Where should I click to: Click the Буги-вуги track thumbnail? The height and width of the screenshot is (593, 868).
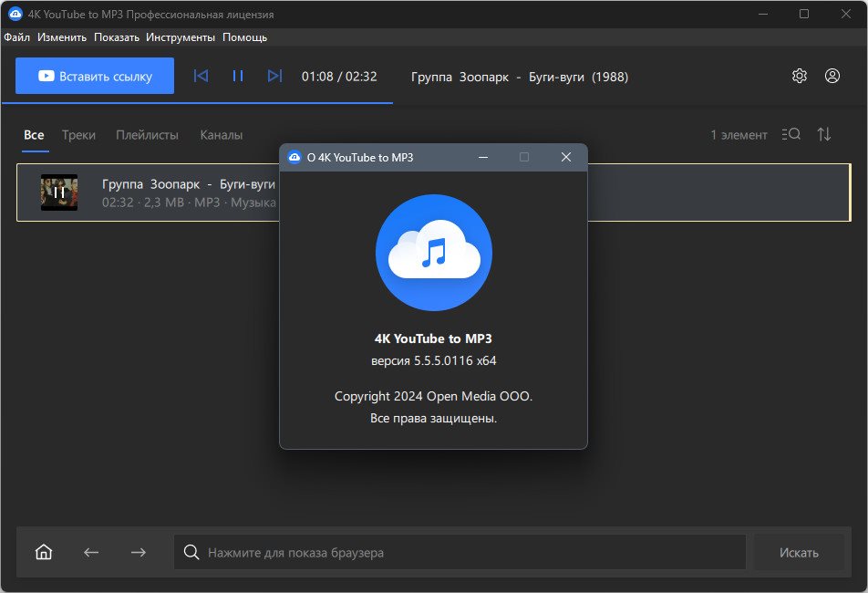coord(59,192)
